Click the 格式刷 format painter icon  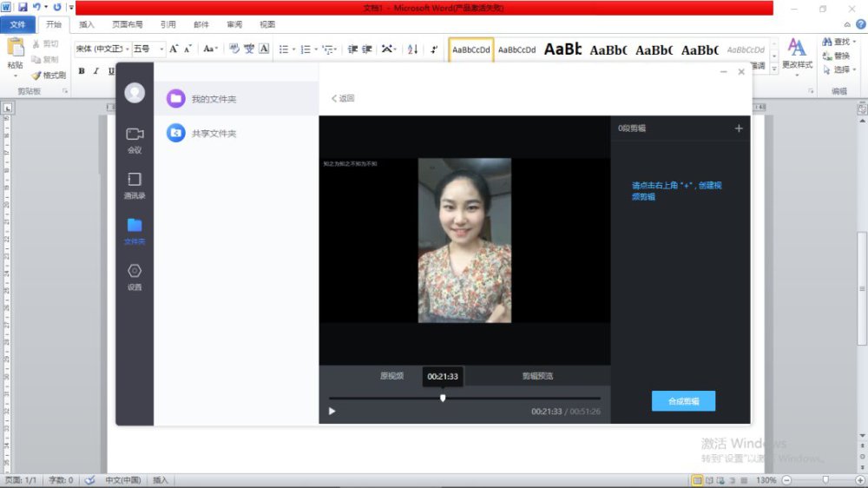[x=36, y=76]
